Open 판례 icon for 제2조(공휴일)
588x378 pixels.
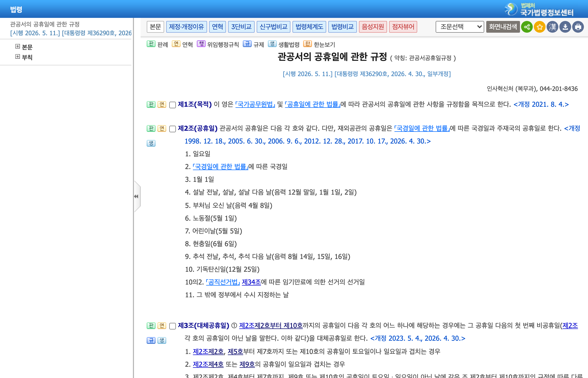coord(151,128)
